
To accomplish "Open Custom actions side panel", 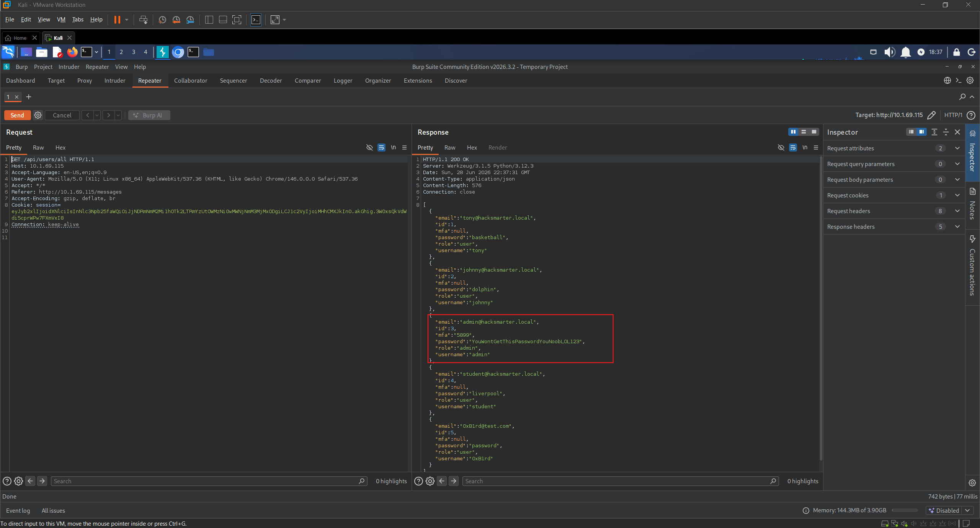I will (x=972, y=266).
